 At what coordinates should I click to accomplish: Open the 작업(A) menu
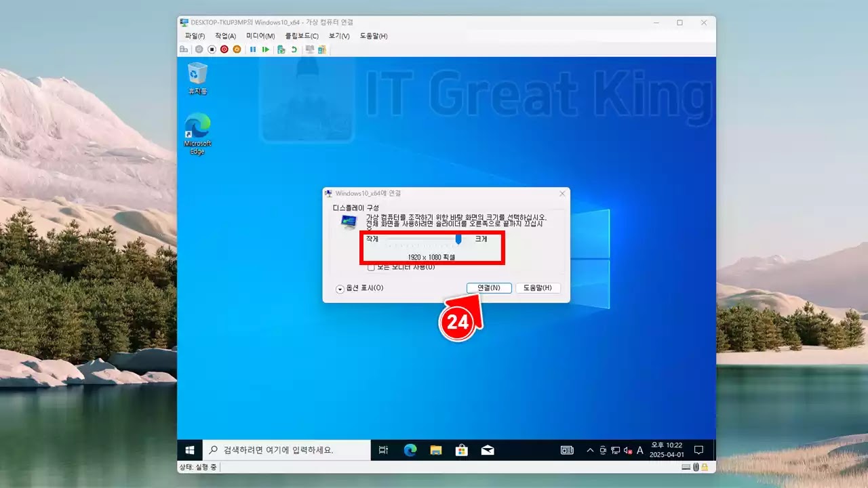225,36
